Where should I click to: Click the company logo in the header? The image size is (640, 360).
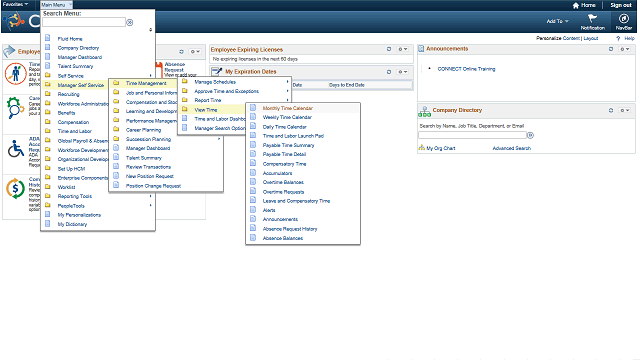pyautogui.click(x=15, y=21)
